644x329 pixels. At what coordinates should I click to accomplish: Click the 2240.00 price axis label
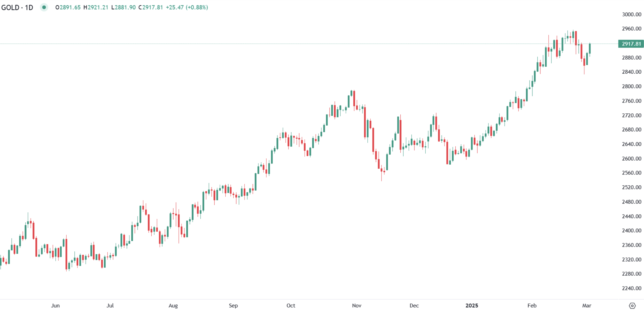(x=632, y=288)
